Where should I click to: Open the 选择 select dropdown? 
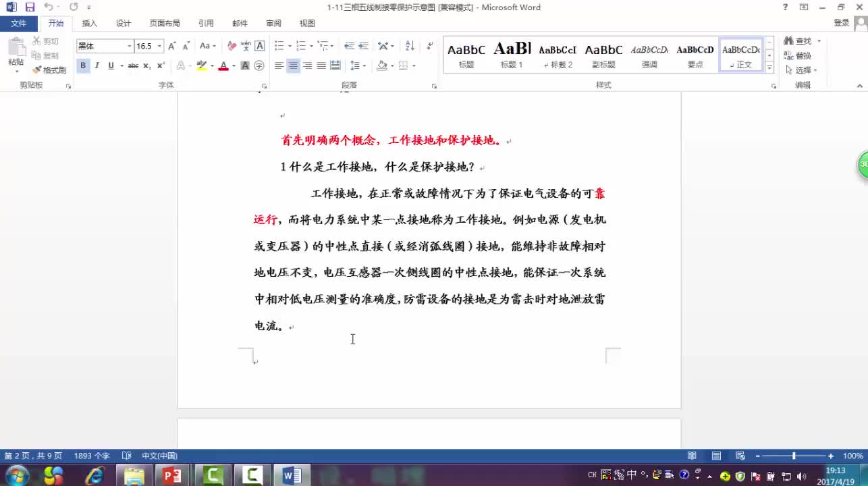coord(801,70)
